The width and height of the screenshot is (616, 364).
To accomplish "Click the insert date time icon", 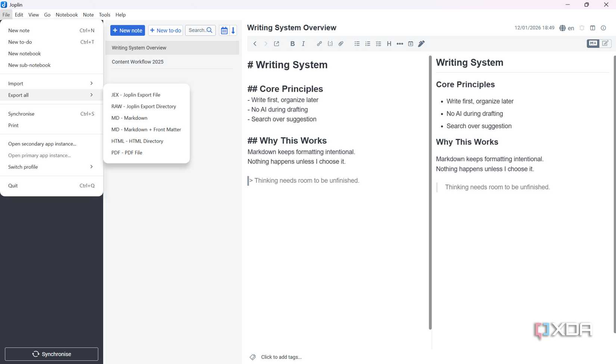I will click(x=410, y=44).
